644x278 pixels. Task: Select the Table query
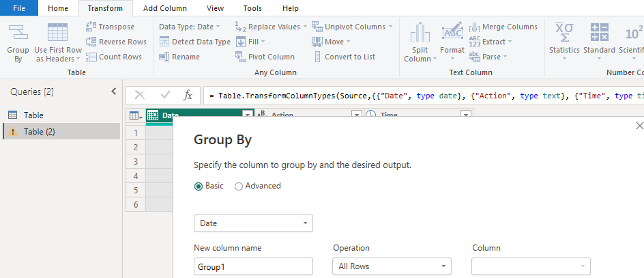click(x=61, y=115)
